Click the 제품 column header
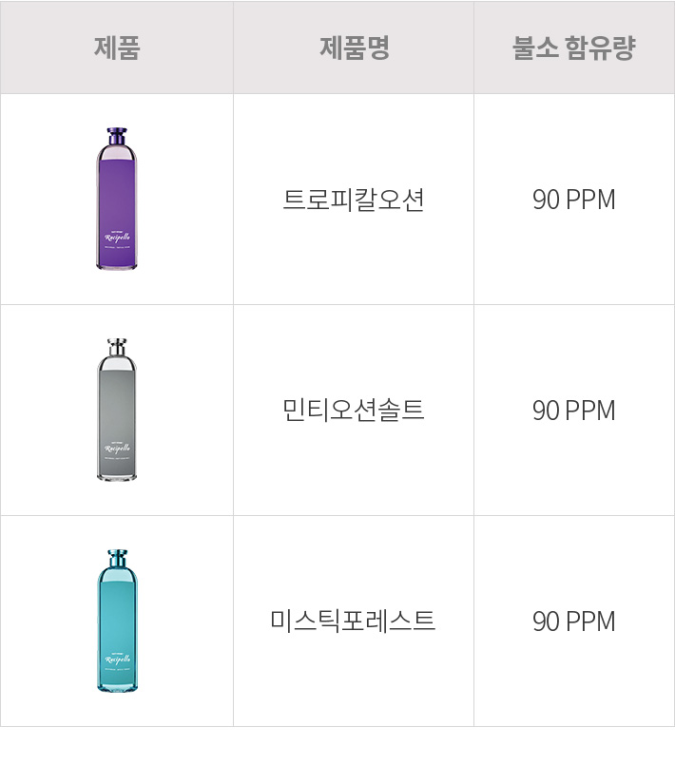This screenshot has width=675, height=784. tap(117, 48)
